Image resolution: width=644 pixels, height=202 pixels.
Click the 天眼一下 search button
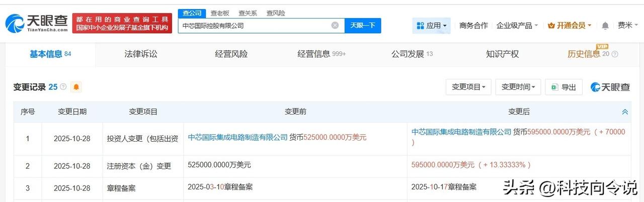coord(363,25)
